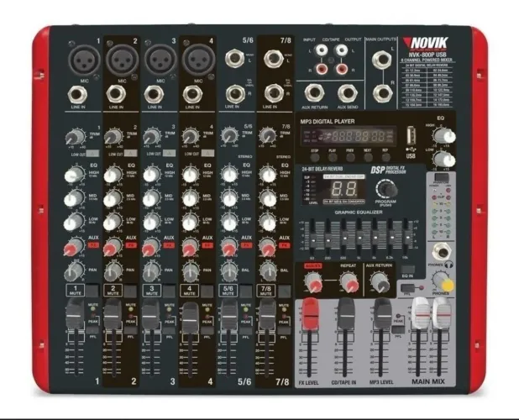This screenshot has width=519, height=420.
Task: Click the 63 Hz graphic equalizer slider
Action: coord(312,239)
